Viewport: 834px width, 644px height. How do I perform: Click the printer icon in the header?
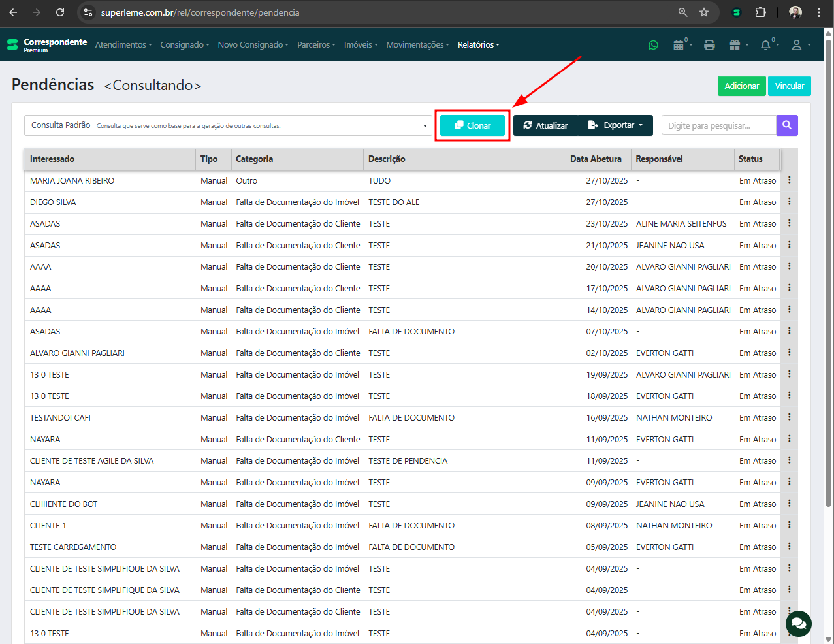pos(709,45)
